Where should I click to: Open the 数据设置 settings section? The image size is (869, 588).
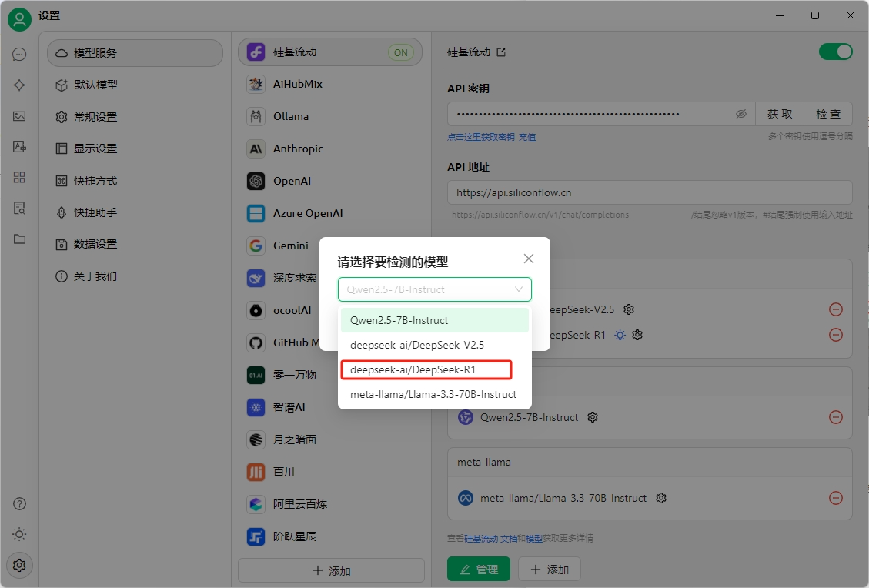click(x=135, y=245)
